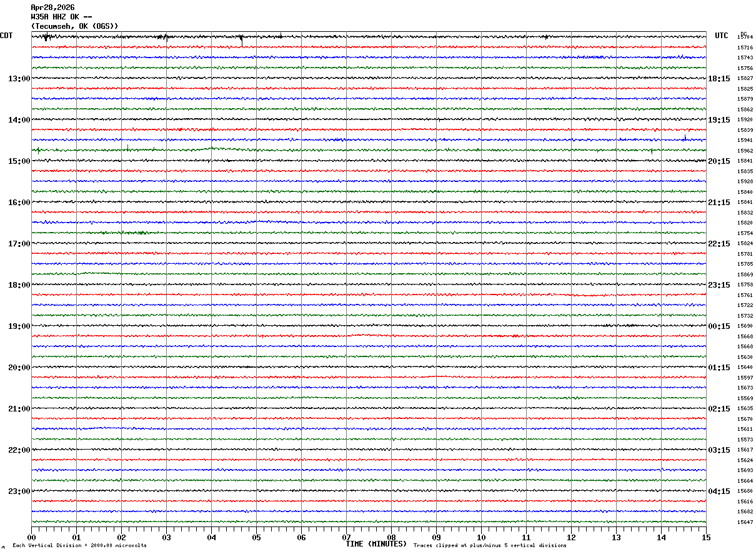Select the 14:00 CDT time label

click(19, 120)
